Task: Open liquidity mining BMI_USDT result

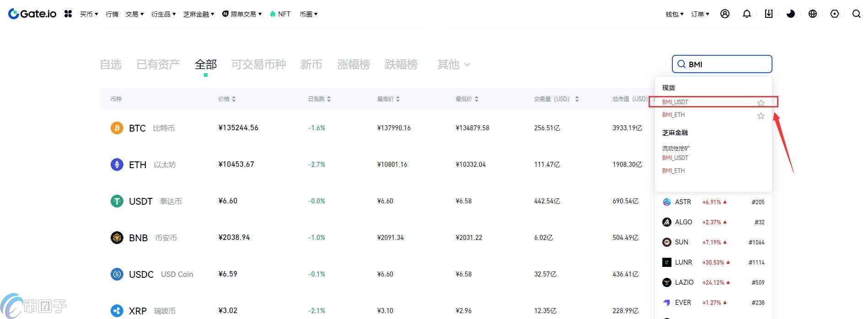Action: click(675, 158)
